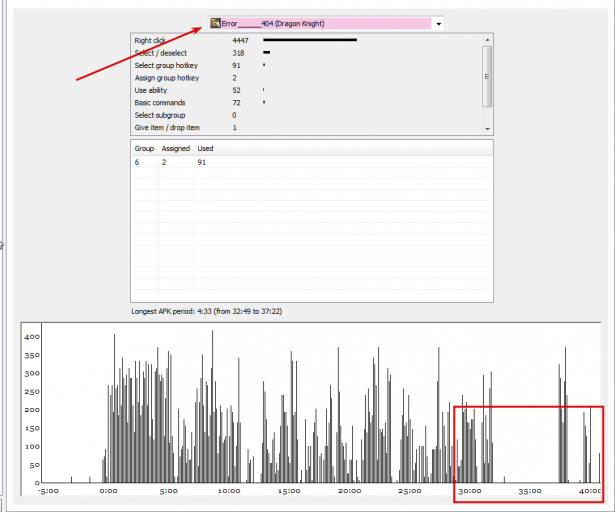The image size is (615, 512).
Task: Click the 10:00 label on chart time axis
Action: (x=229, y=491)
